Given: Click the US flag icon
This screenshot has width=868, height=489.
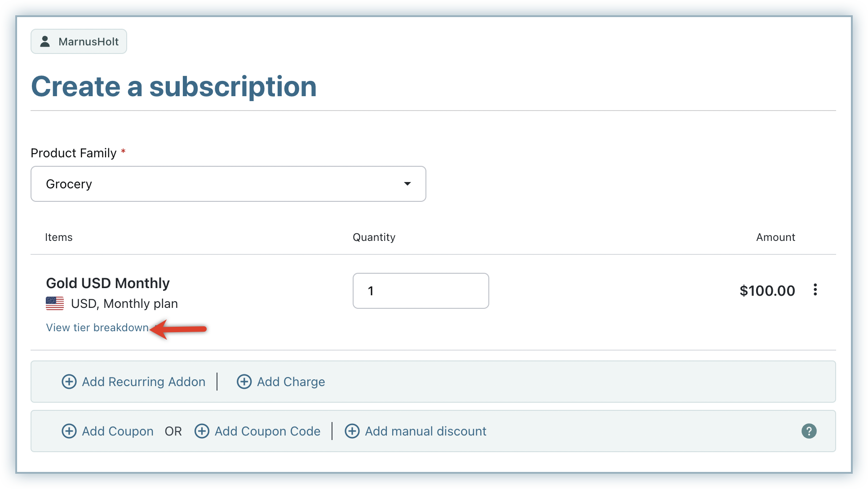Looking at the screenshot, I should [55, 303].
